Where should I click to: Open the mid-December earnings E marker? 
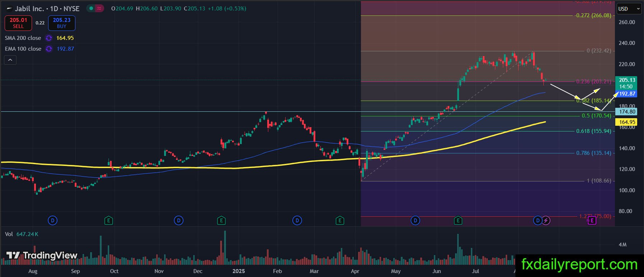pyautogui.click(x=221, y=220)
